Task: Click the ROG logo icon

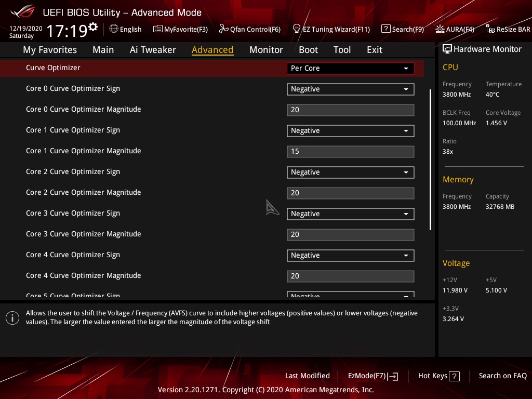Action: (23, 12)
